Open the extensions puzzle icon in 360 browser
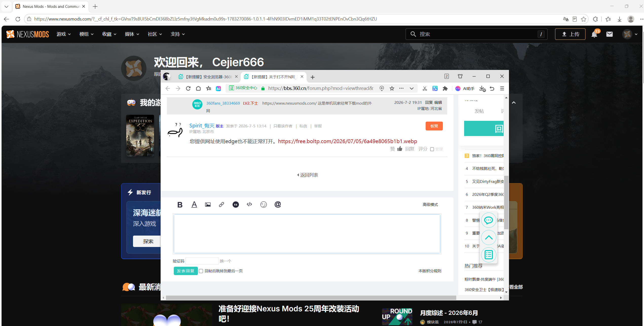644x326 pixels. point(445,88)
